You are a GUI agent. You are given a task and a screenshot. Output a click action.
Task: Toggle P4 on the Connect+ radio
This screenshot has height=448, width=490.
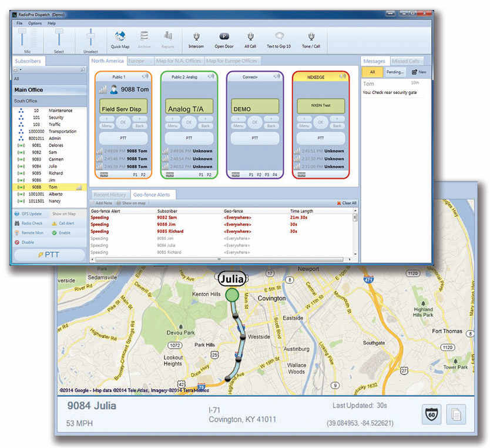[x=275, y=175]
